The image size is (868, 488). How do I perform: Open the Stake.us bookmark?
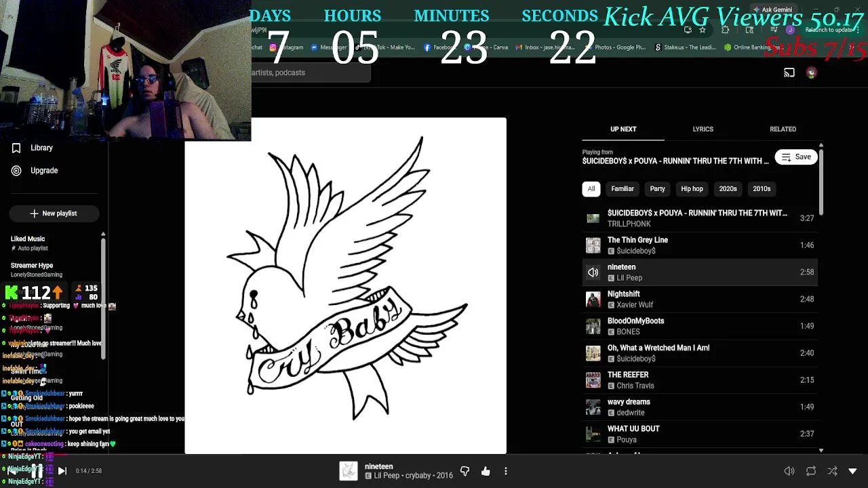[x=685, y=47]
